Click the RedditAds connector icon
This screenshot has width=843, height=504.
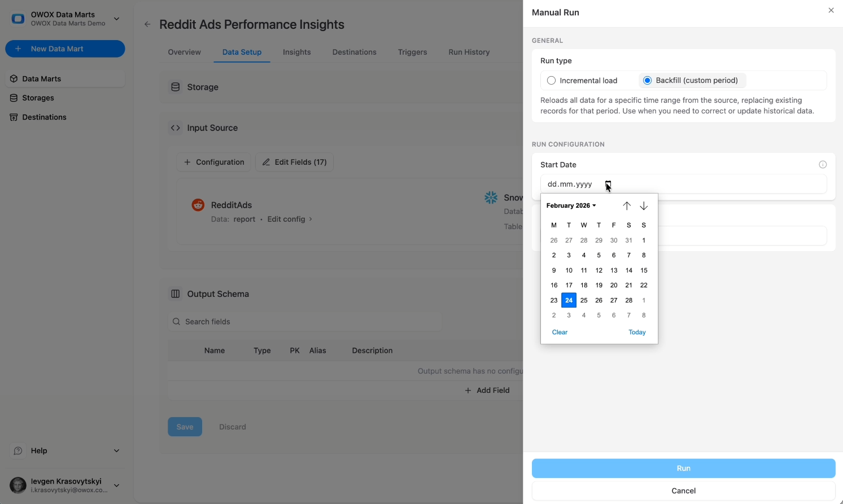point(198,204)
